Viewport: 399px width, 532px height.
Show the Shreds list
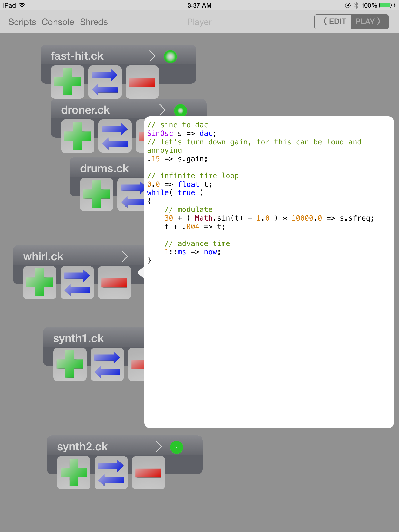click(94, 22)
